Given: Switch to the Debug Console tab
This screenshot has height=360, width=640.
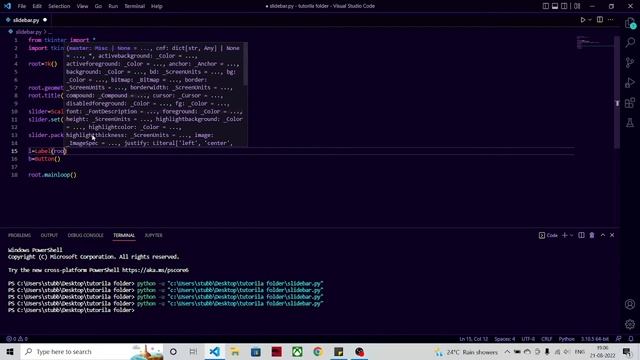Looking at the screenshot, I should click(86, 236).
